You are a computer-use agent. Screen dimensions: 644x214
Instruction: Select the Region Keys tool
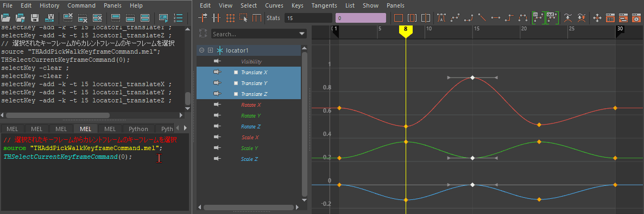pyautogui.click(x=244, y=18)
